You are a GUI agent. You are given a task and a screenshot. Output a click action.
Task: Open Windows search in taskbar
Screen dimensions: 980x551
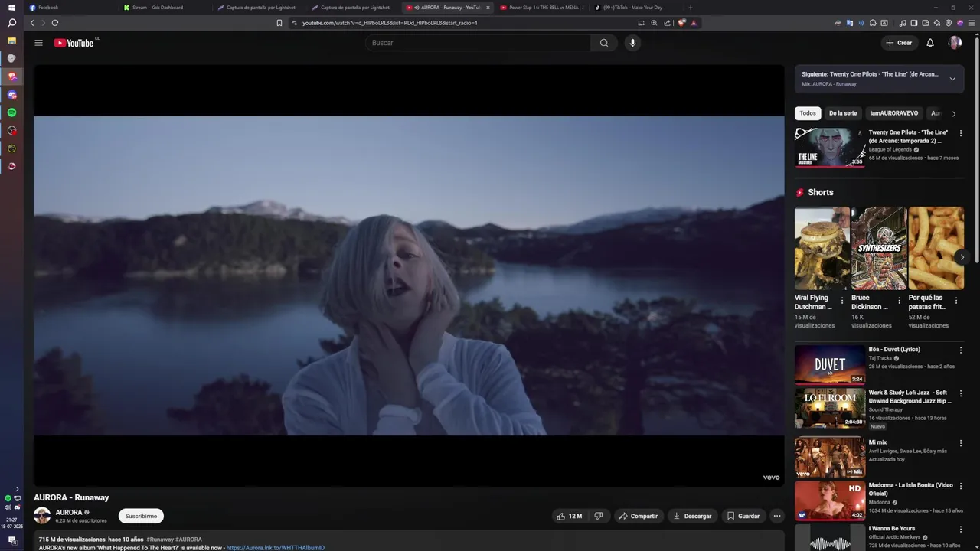[x=11, y=23]
